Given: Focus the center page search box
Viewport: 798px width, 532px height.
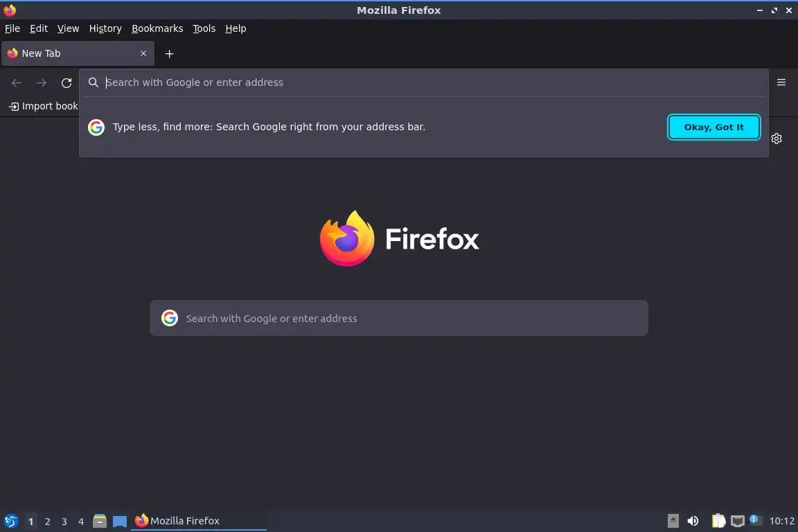Looking at the screenshot, I should click(399, 318).
